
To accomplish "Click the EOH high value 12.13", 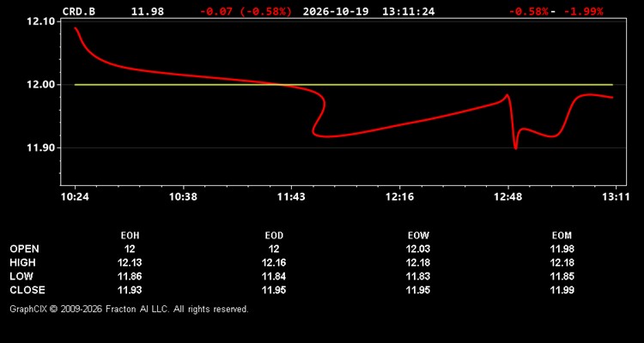I will [x=130, y=262].
